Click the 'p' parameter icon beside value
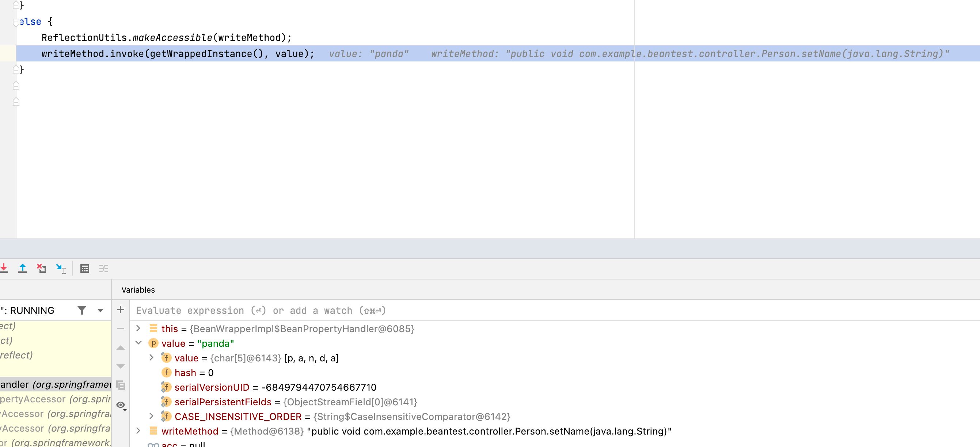The height and width of the screenshot is (447, 980). coord(153,343)
